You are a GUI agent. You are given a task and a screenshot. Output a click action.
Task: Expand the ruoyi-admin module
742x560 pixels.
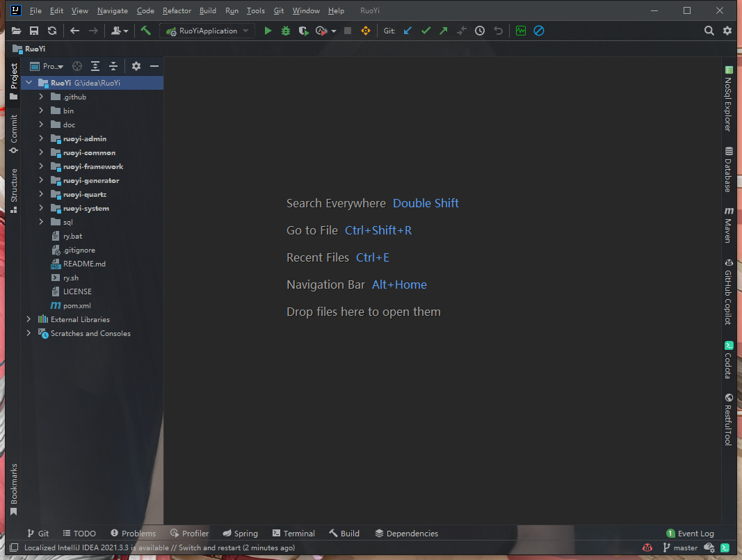coord(41,138)
